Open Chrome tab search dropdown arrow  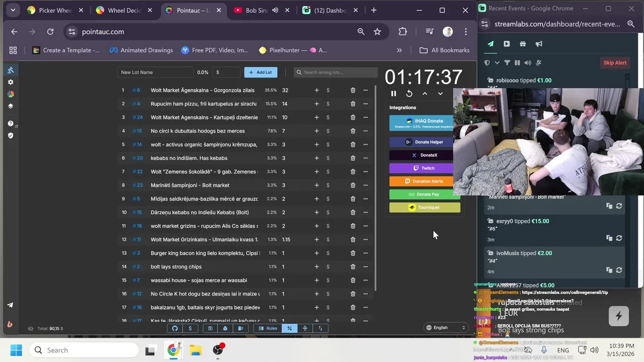coord(13,10)
